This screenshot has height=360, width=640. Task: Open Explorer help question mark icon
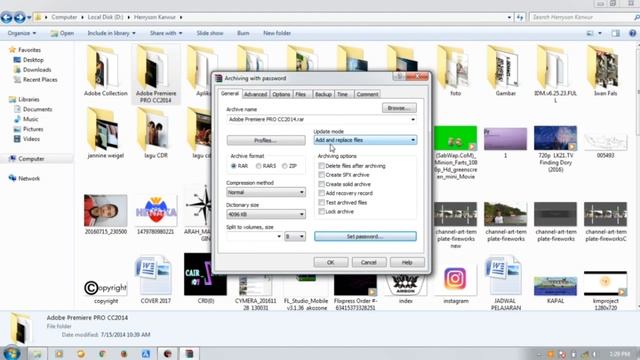[x=632, y=33]
